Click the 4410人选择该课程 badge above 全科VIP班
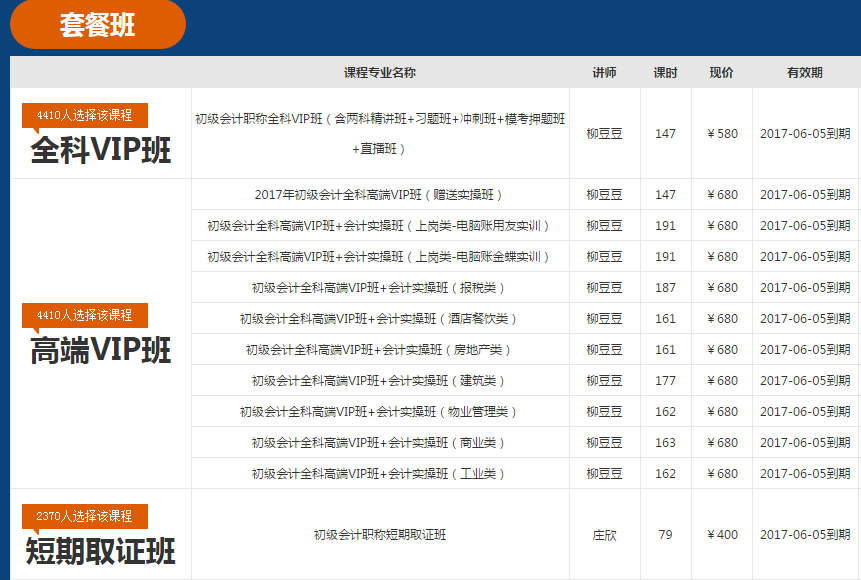861x580 pixels. [x=85, y=115]
